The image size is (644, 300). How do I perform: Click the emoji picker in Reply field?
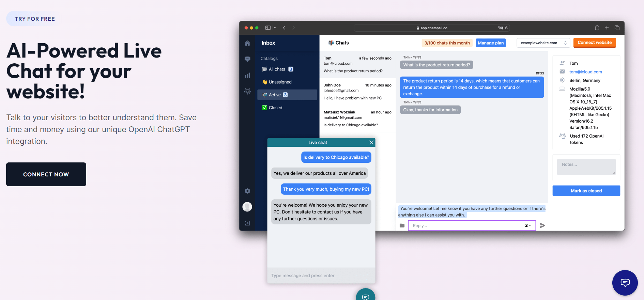[x=527, y=225]
